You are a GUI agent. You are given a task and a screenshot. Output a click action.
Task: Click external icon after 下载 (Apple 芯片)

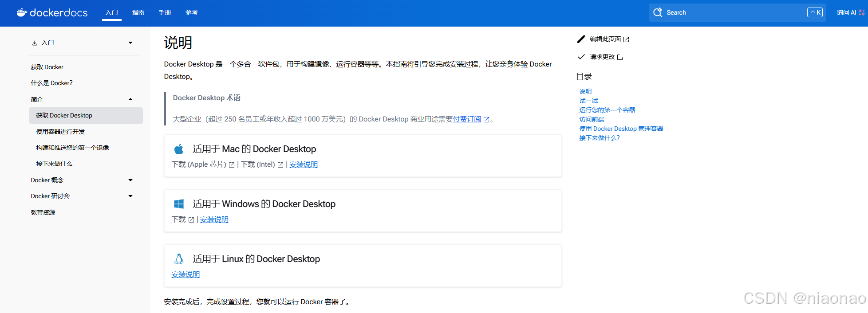pyautogui.click(x=232, y=165)
